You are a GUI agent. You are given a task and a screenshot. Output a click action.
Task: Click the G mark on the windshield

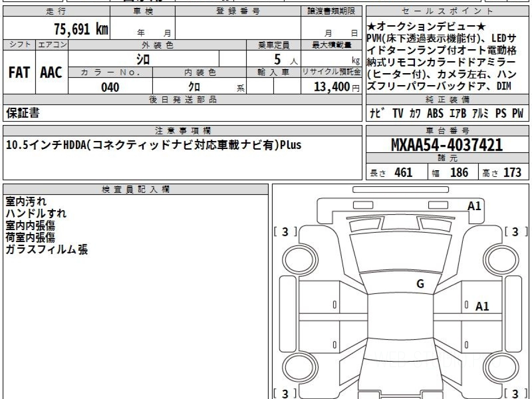click(x=420, y=284)
